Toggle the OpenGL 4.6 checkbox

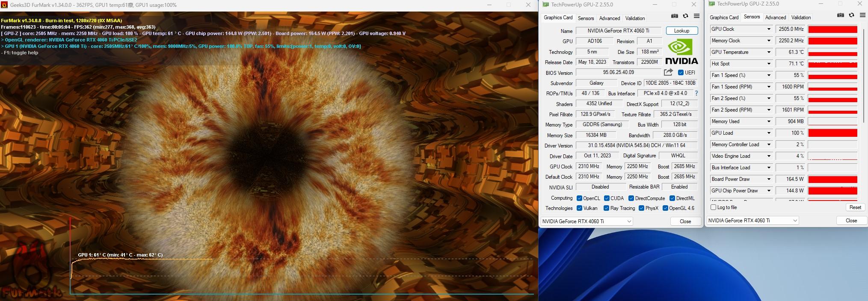point(665,208)
